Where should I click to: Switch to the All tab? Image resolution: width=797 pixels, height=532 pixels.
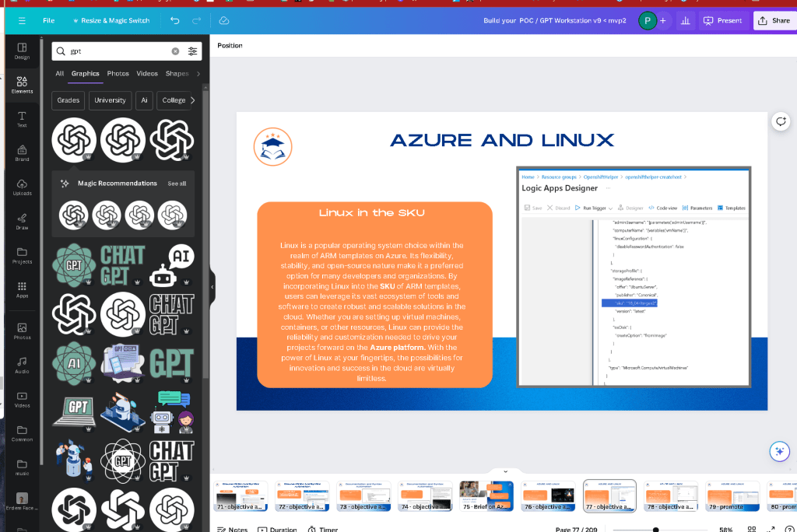click(x=59, y=74)
